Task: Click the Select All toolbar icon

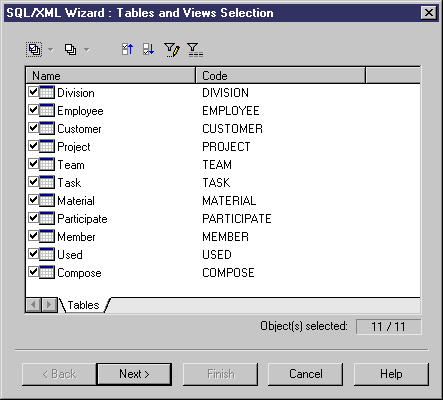Action: pyautogui.click(x=34, y=50)
